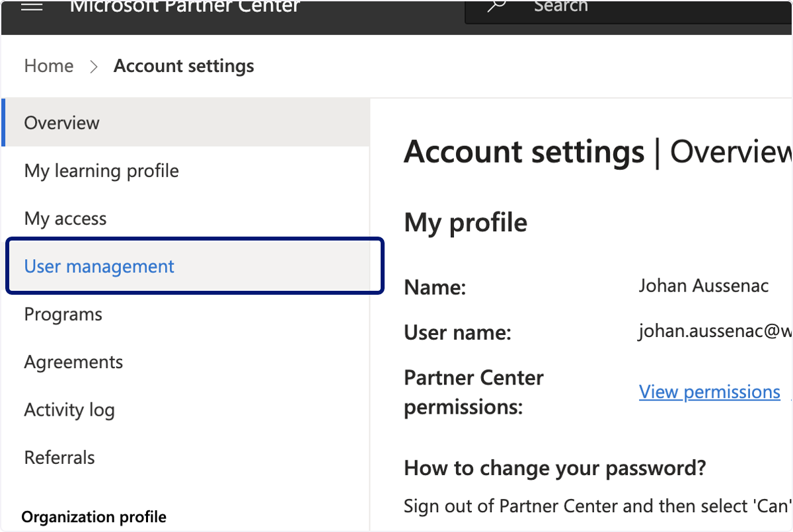Open the hamburger navigation menu

click(32, 7)
